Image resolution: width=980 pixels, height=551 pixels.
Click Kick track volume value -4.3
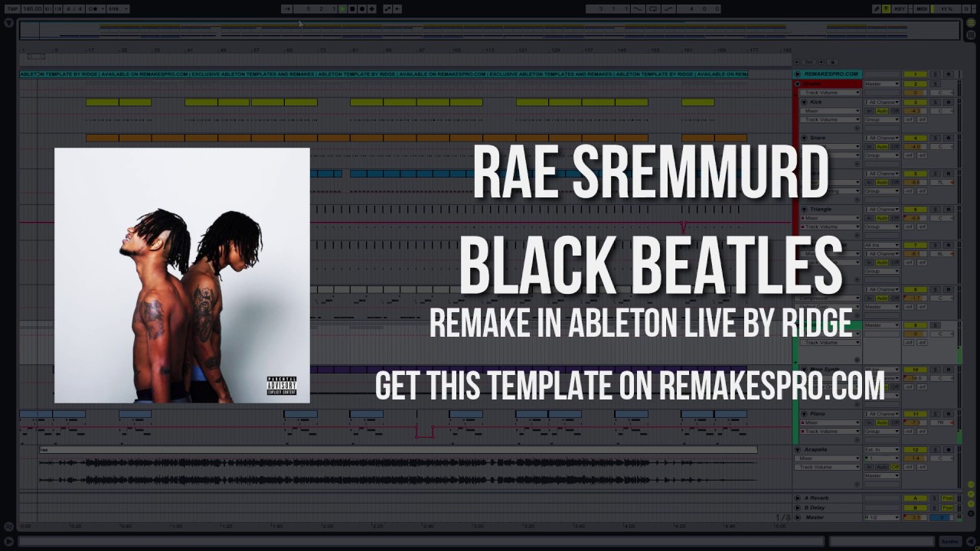click(x=915, y=111)
